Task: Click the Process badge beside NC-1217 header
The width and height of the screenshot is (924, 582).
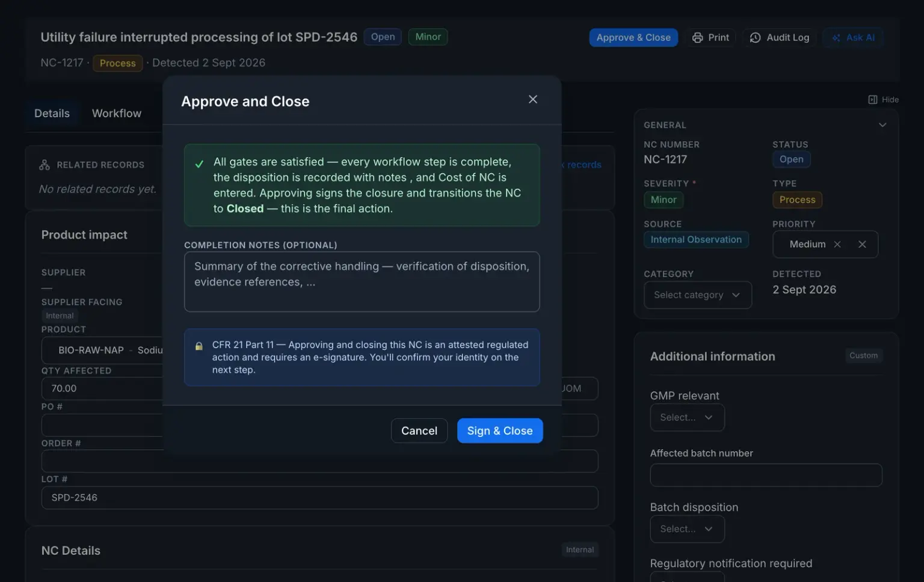Action: pos(118,63)
